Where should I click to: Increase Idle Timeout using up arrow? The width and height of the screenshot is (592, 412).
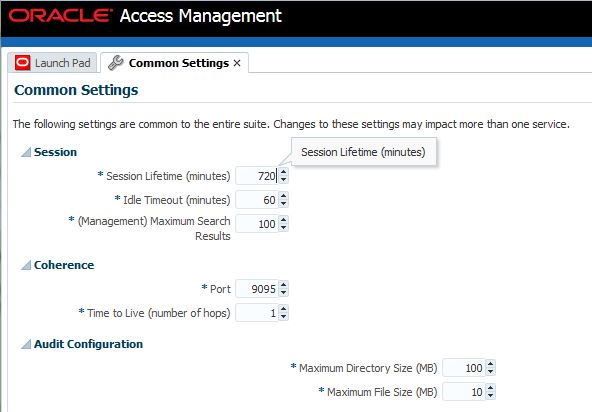point(284,196)
